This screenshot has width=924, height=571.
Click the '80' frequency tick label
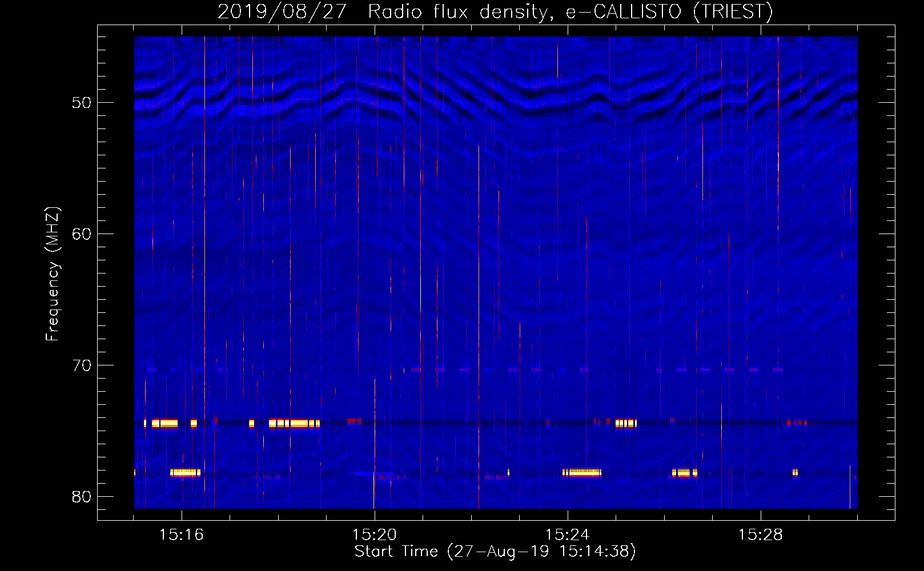[82, 497]
